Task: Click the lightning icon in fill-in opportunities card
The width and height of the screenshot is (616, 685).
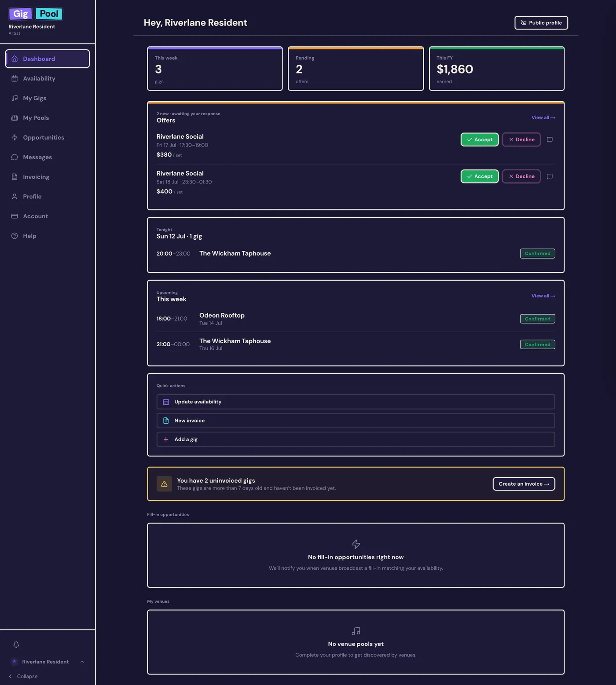Action: coord(356,544)
